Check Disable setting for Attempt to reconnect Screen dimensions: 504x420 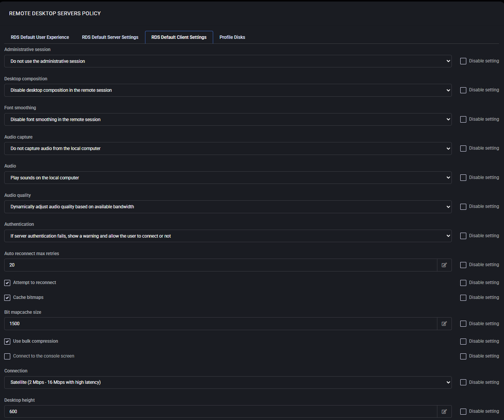pyautogui.click(x=463, y=283)
